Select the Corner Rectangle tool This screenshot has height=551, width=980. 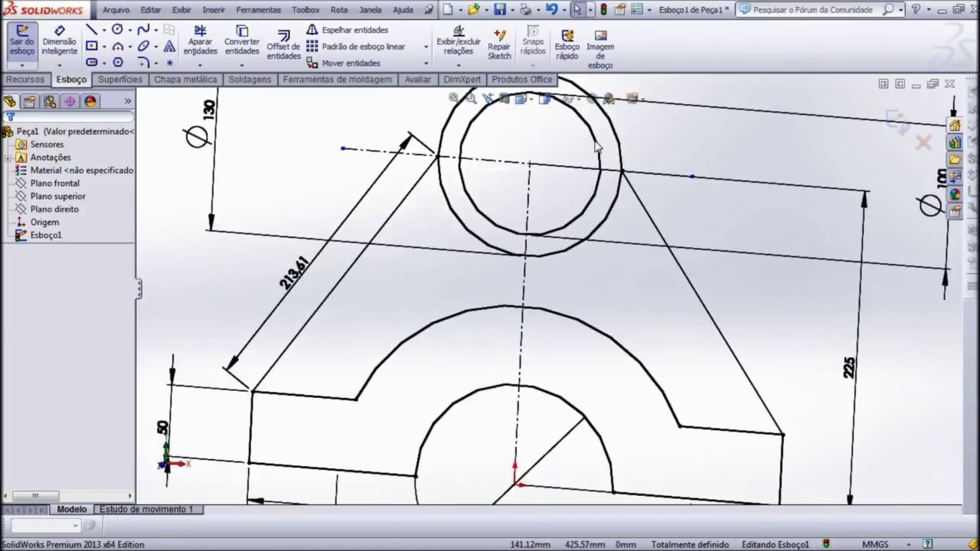(91, 46)
